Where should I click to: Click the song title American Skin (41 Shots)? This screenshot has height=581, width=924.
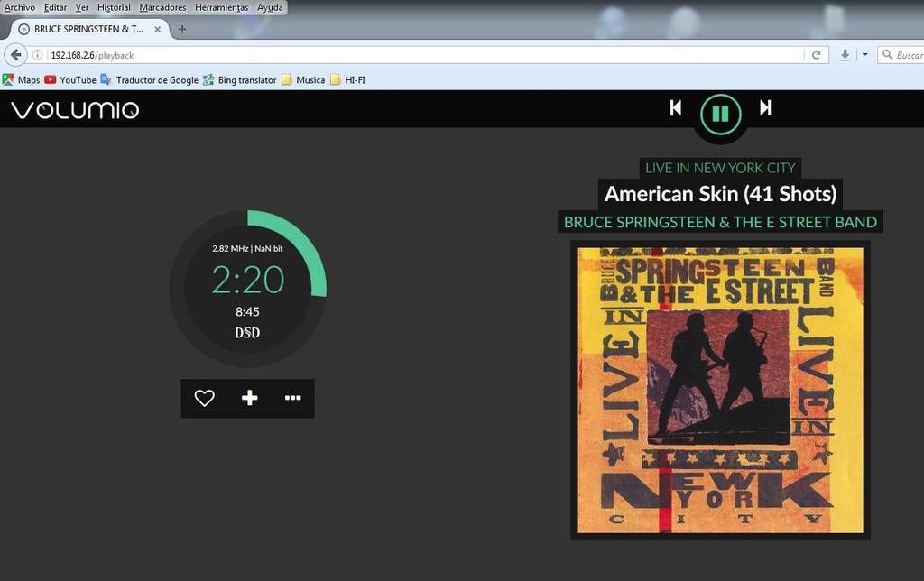720,194
